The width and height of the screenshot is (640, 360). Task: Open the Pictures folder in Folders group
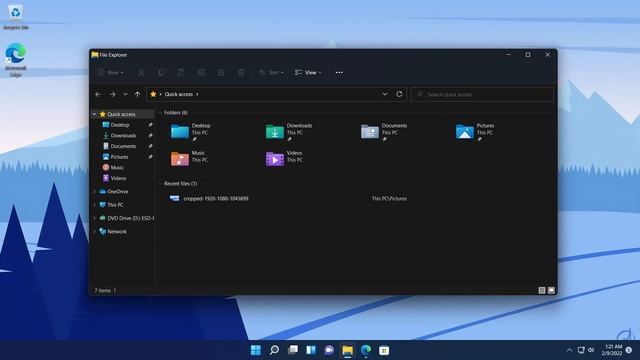point(476,132)
